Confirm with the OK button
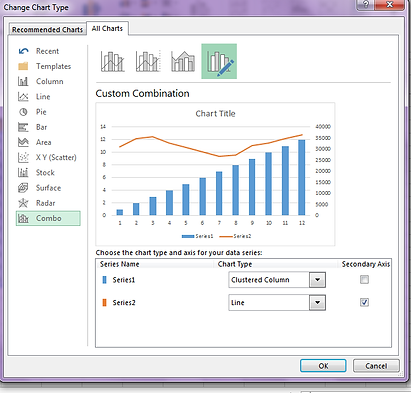The width and height of the screenshot is (411, 393). point(323,366)
